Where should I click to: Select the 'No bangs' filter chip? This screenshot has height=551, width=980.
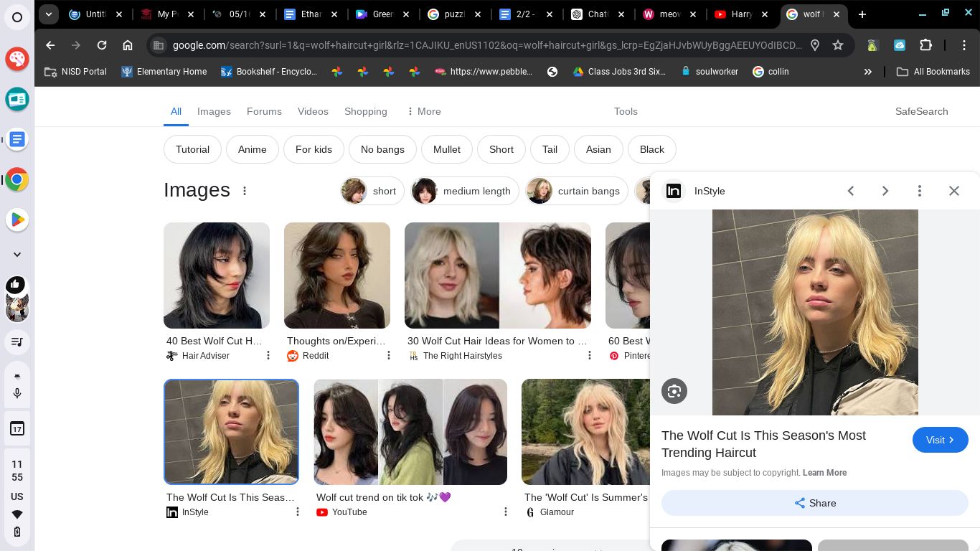[382, 149]
